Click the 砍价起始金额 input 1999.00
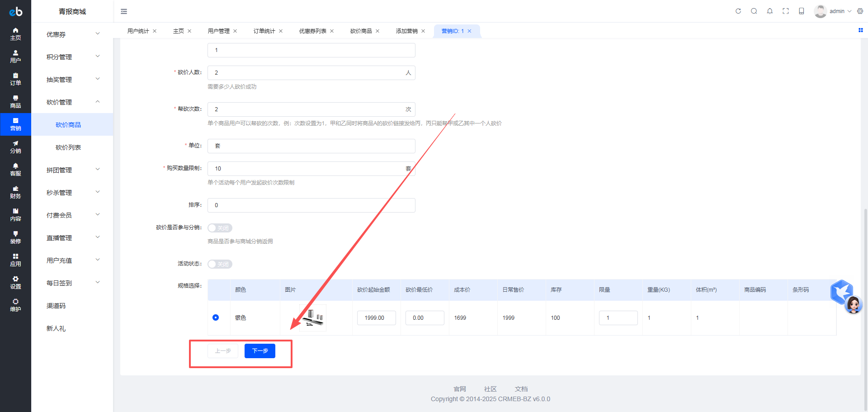The image size is (868, 412). (x=377, y=318)
